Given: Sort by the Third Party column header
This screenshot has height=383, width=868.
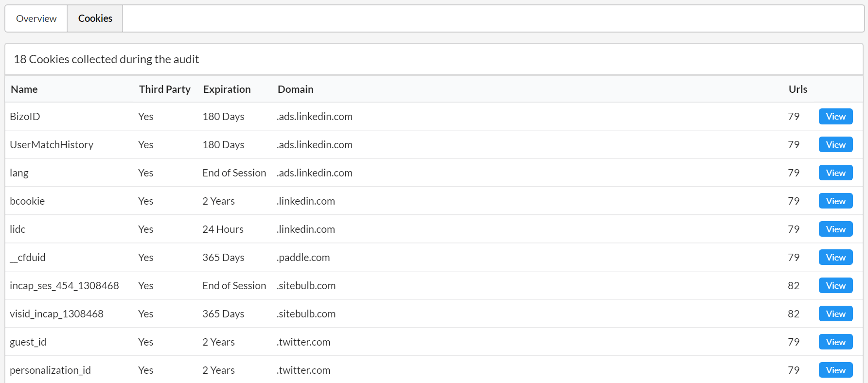Looking at the screenshot, I should coord(165,89).
